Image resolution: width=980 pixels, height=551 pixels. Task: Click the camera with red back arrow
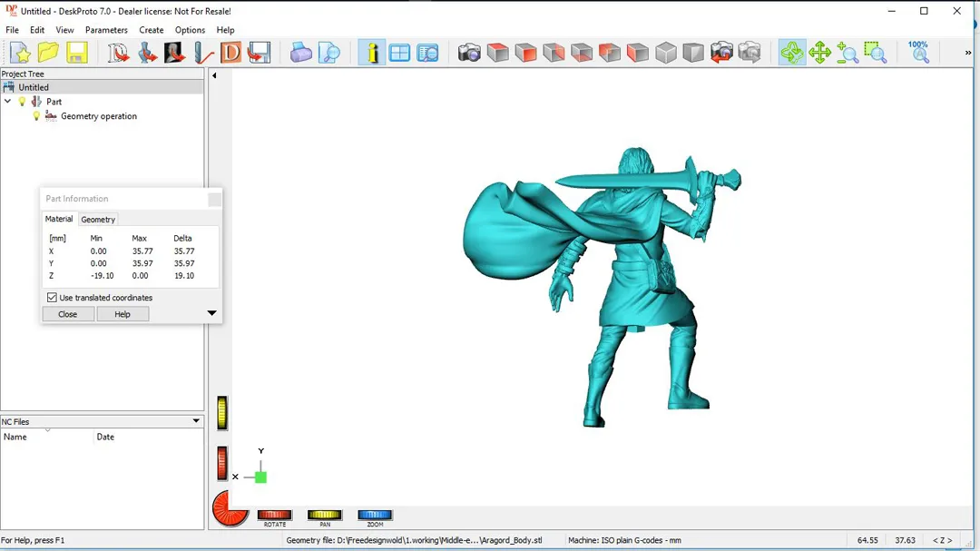pos(721,53)
